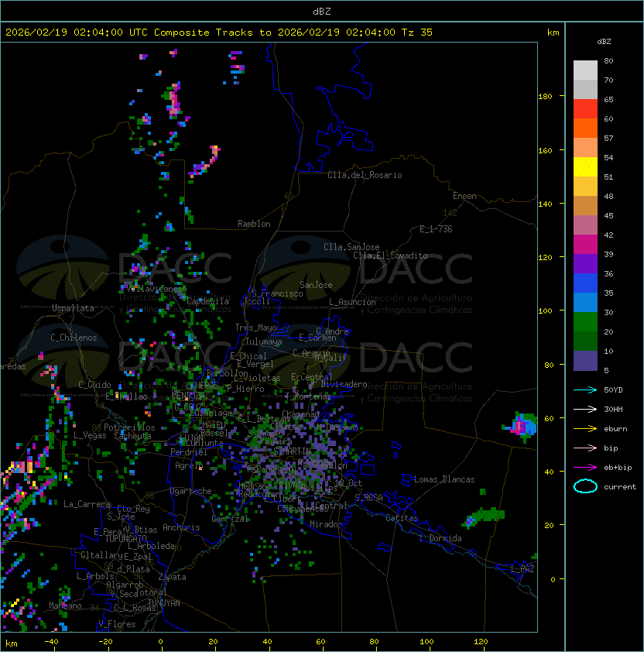
Task: Click the 180 km tick on vertical axis
Action: tap(545, 97)
